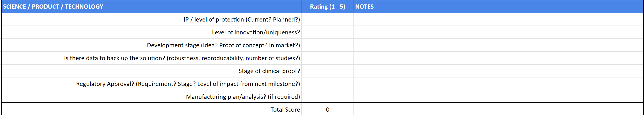Click the rating cell for Development stage
Image resolution: width=644 pixels, height=115 pixels.
[327, 45]
